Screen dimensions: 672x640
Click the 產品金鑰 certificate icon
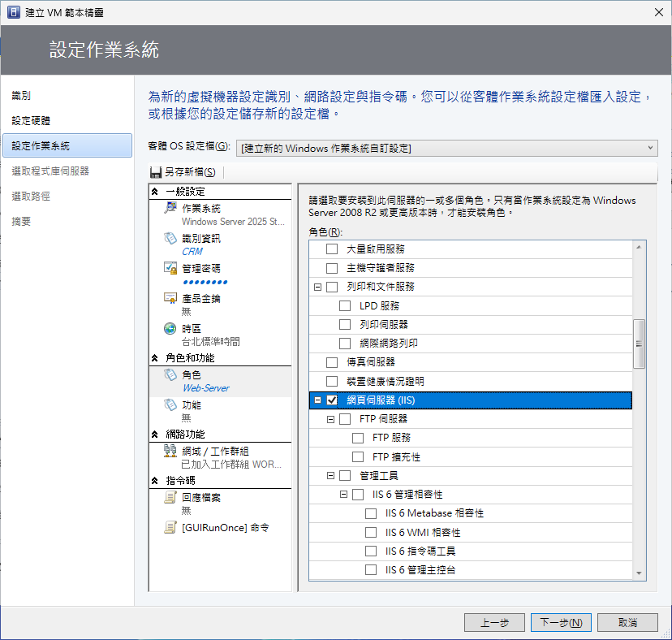click(170, 298)
